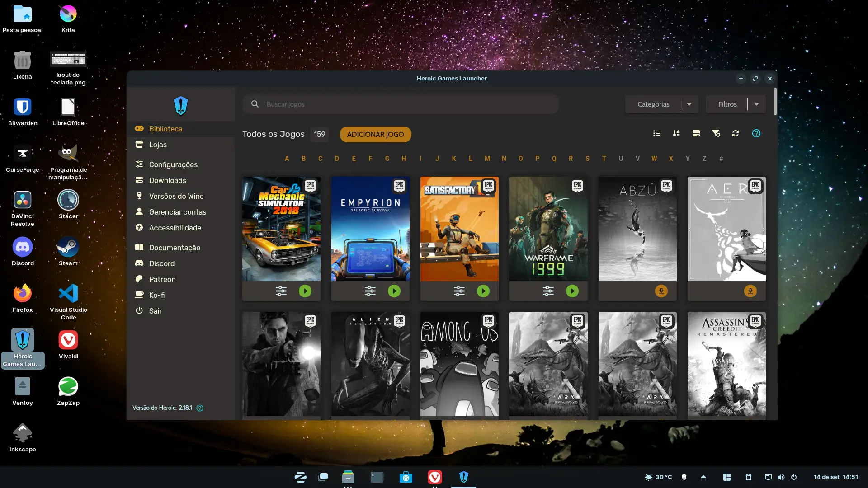Go to Lojas section

(x=158, y=145)
